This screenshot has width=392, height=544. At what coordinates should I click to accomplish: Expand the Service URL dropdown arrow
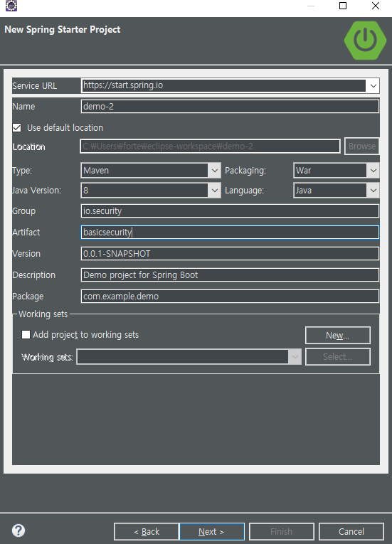tap(374, 86)
